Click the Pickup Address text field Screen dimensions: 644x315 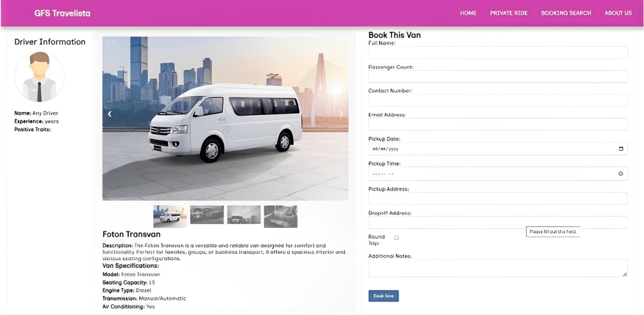pos(498,198)
